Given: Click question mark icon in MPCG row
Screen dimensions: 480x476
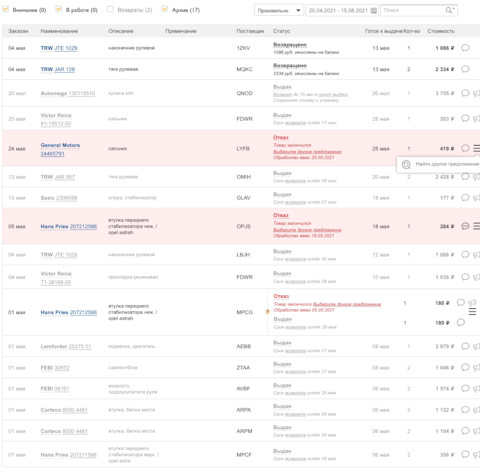Looking at the screenshot, I should (x=267, y=312).
